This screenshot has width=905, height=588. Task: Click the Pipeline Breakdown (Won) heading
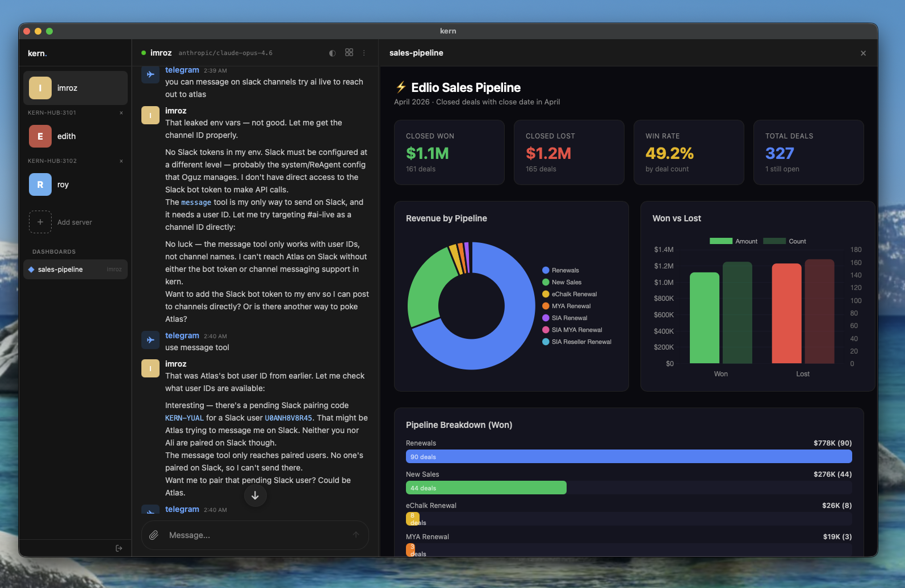(x=459, y=425)
